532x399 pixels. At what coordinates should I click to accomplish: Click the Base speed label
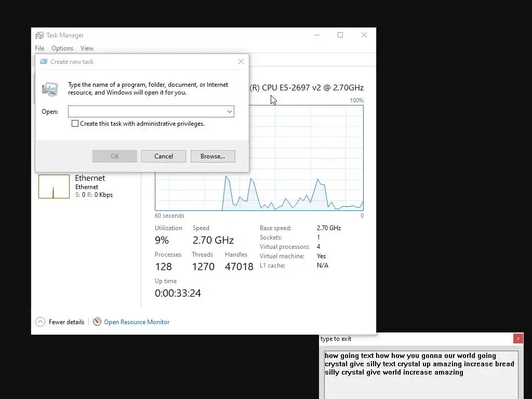(x=275, y=228)
